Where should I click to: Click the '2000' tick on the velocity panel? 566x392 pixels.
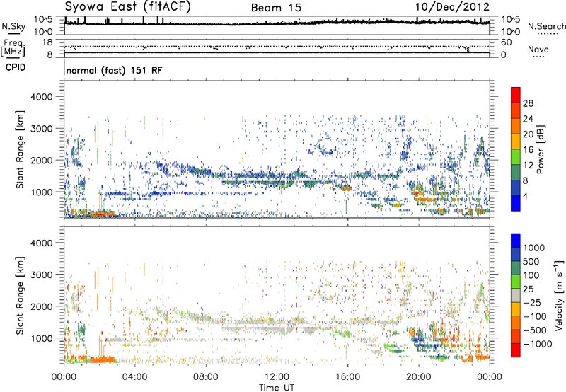tap(42, 306)
